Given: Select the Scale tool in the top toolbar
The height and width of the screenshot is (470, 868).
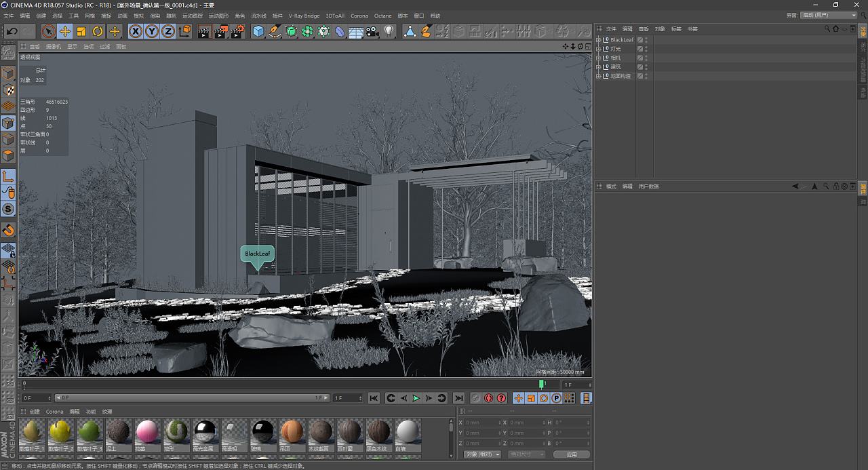Looking at the screenshot, I should pos(81,31).
